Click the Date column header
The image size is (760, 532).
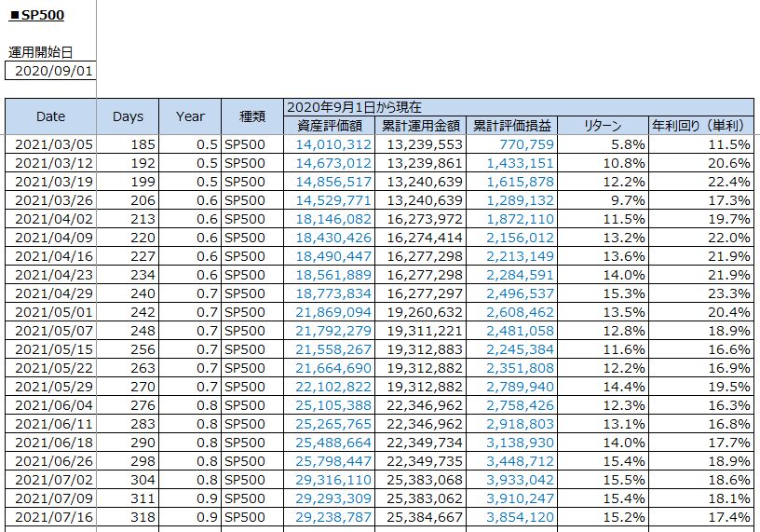[x=50, y=116]
